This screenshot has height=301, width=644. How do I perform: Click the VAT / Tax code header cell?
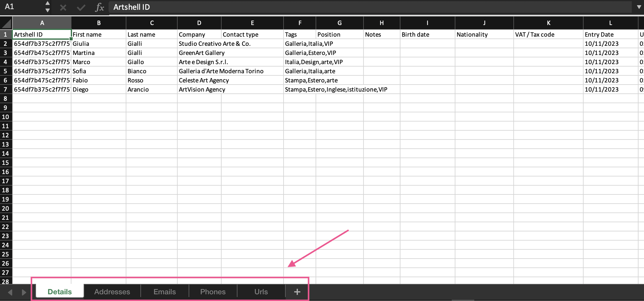548,34
